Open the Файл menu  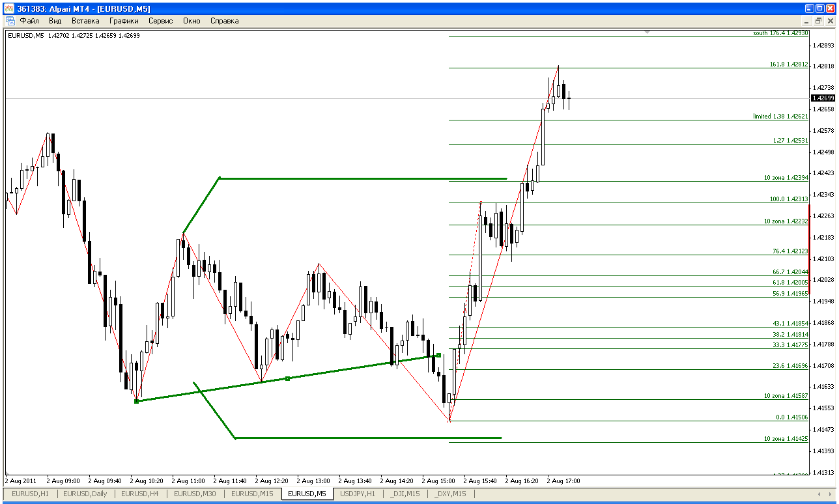(x=29, y=21)
